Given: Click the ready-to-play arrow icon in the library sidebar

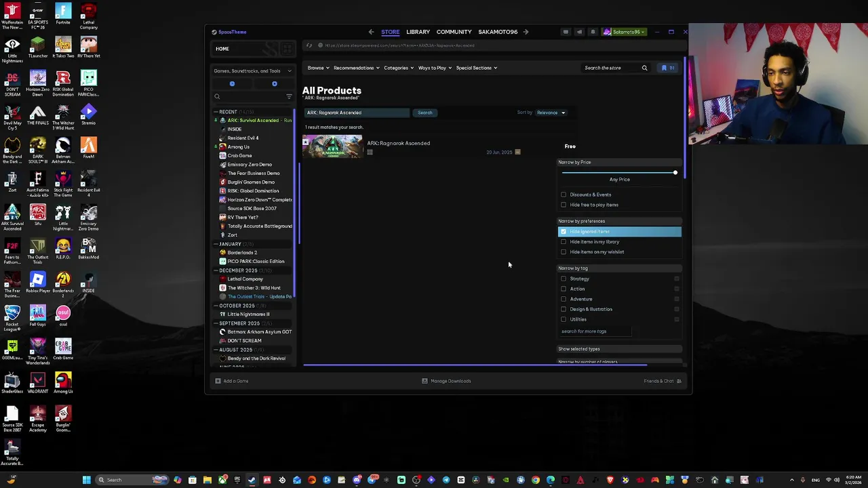Looking at the screenshot, I should click(275, 84).
